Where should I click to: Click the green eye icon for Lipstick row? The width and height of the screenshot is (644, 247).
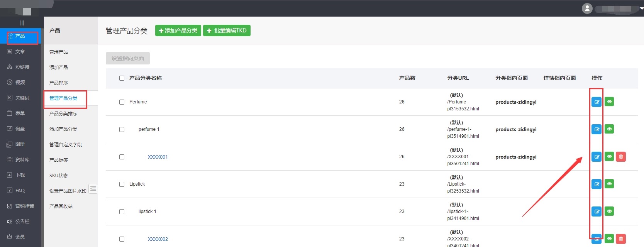tap(609, 184)
